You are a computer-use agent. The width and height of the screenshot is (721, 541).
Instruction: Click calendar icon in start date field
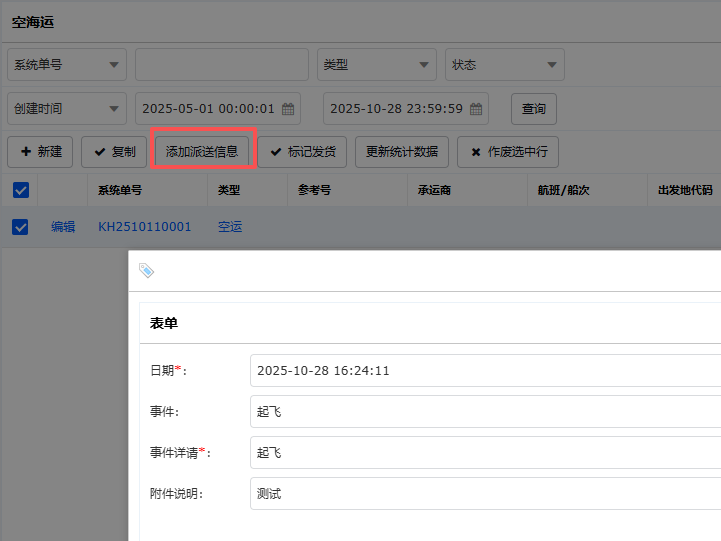click(x=288, y=109)
